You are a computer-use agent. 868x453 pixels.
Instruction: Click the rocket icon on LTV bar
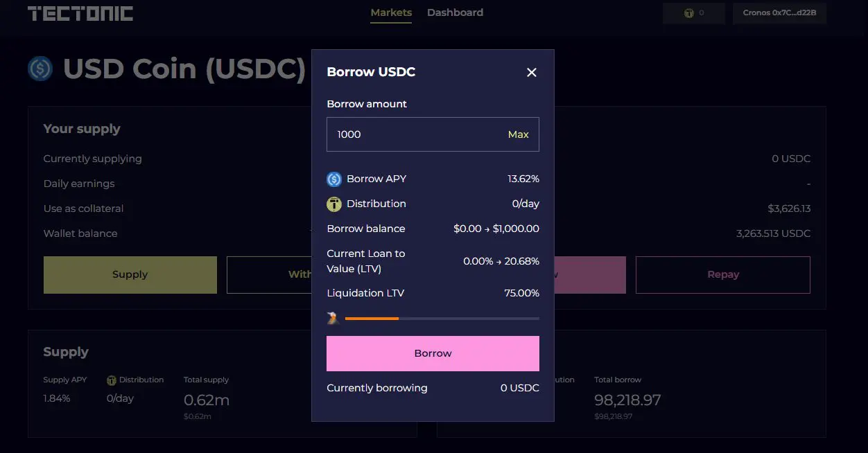point(333,318)
